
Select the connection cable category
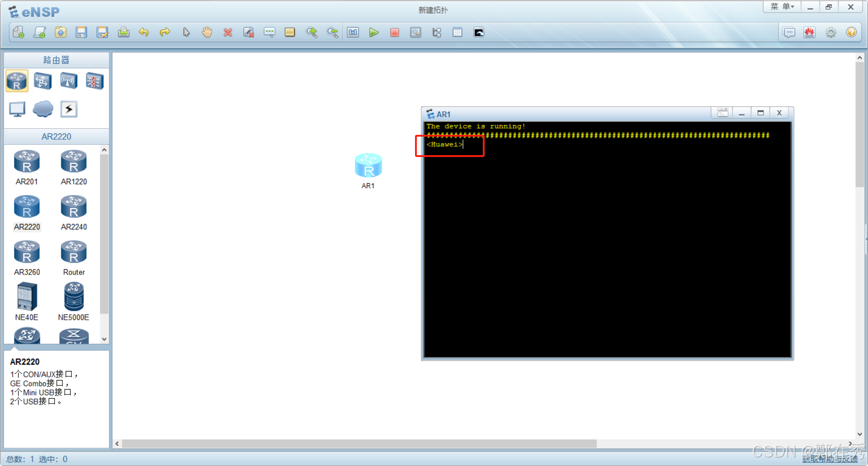(x=69, y=109)
